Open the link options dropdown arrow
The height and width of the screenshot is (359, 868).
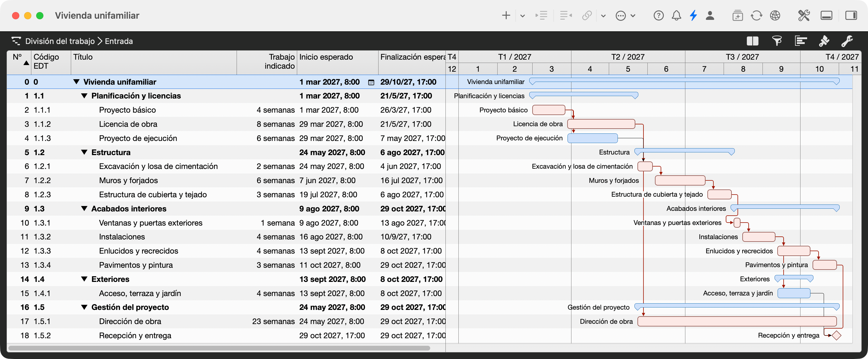point(603,16)
